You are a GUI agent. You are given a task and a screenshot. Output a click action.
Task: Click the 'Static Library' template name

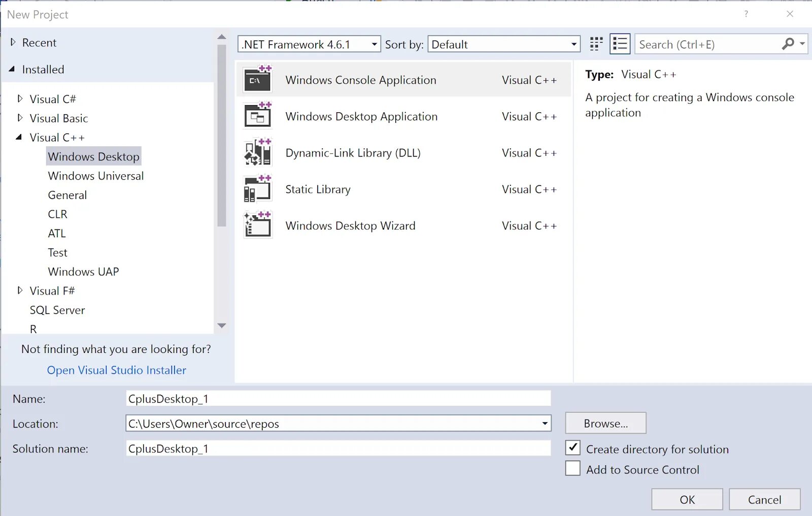tap(318, 189)
